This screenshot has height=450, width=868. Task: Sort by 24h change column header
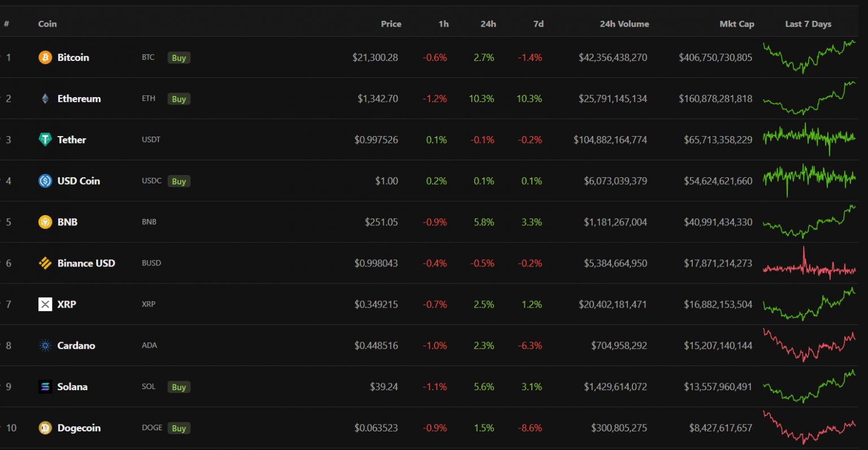(x=488, y=24)
